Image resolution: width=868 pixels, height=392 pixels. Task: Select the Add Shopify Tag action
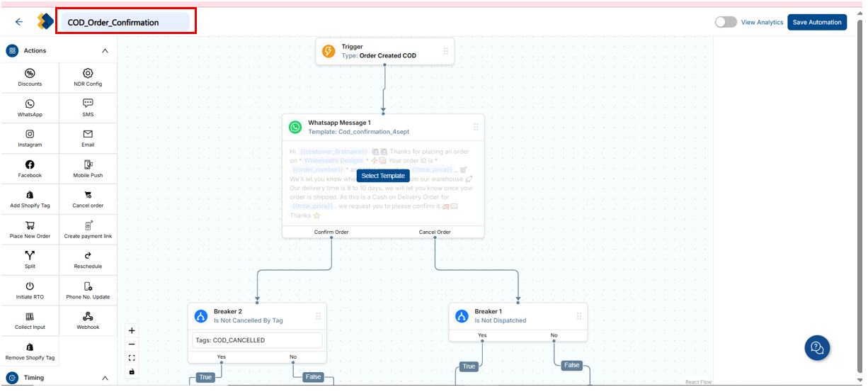click(30, 199)
